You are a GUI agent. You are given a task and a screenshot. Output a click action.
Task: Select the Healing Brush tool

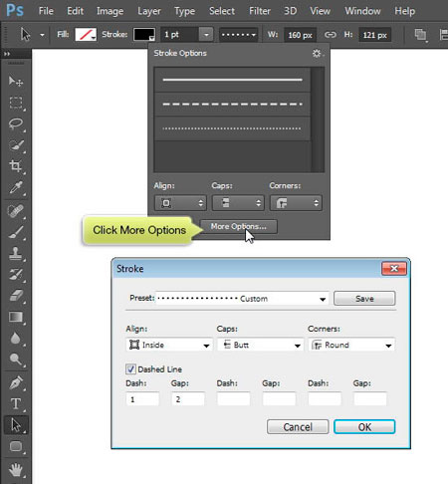16,211
